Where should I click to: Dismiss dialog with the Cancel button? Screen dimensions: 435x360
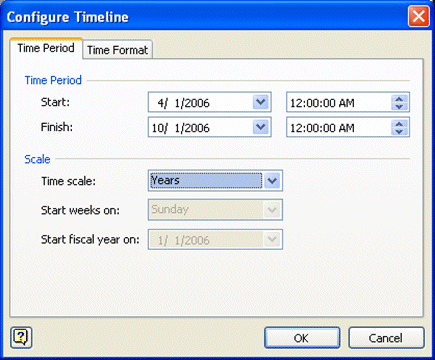[x=386, y=338]
